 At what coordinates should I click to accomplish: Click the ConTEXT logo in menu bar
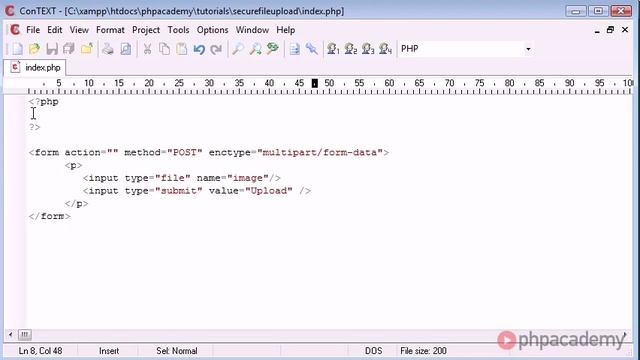click(x=15, y=30)
